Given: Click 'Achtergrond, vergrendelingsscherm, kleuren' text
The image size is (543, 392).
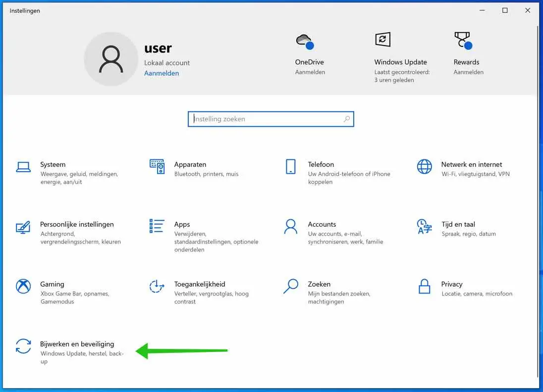Looking at the screenshot, I should coord(80,238).
